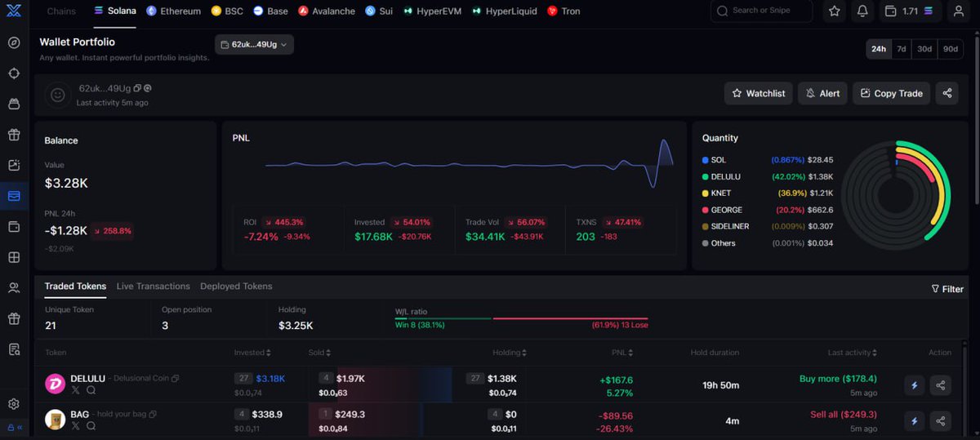Click the red GEORGE legend dot
Viewport: 980px width, 440px height.
(x=706, y=210)
